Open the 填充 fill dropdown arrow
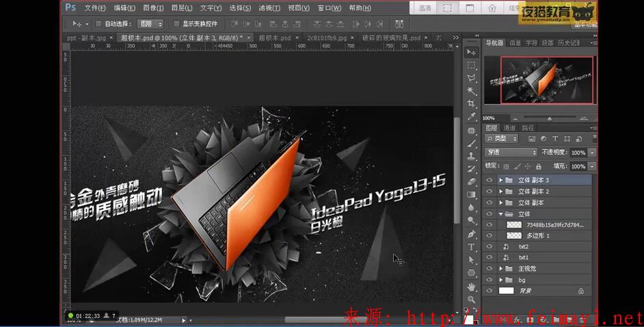Image resolution: width=644 pixels, height=327 pixels. click(x=592, y=166)
